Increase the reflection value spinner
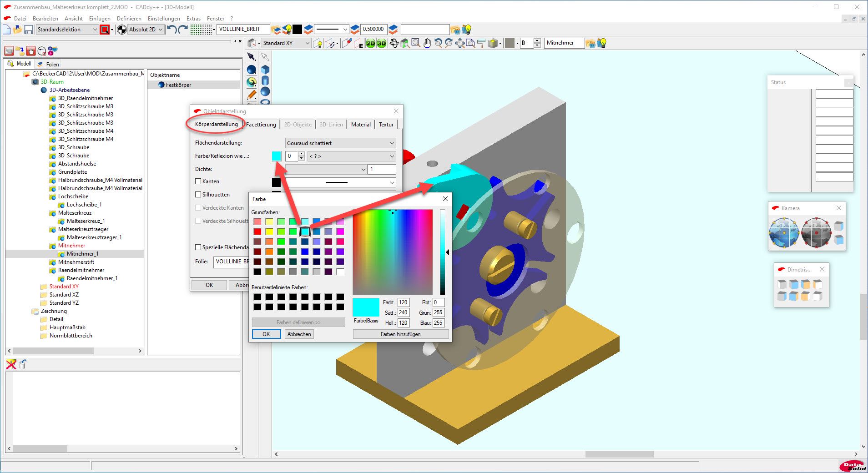The width and height of the screenshot is (868, 473). click(301, 154)
